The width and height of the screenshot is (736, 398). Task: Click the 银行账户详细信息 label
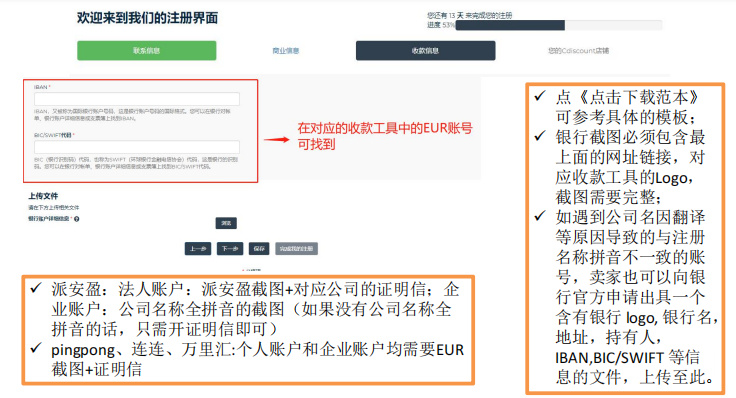point(49,219)
